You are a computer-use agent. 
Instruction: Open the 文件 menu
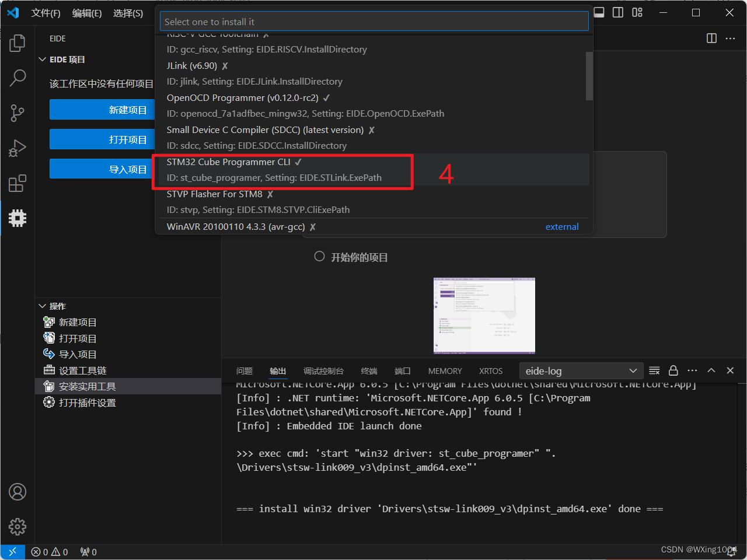pos(46,13)
